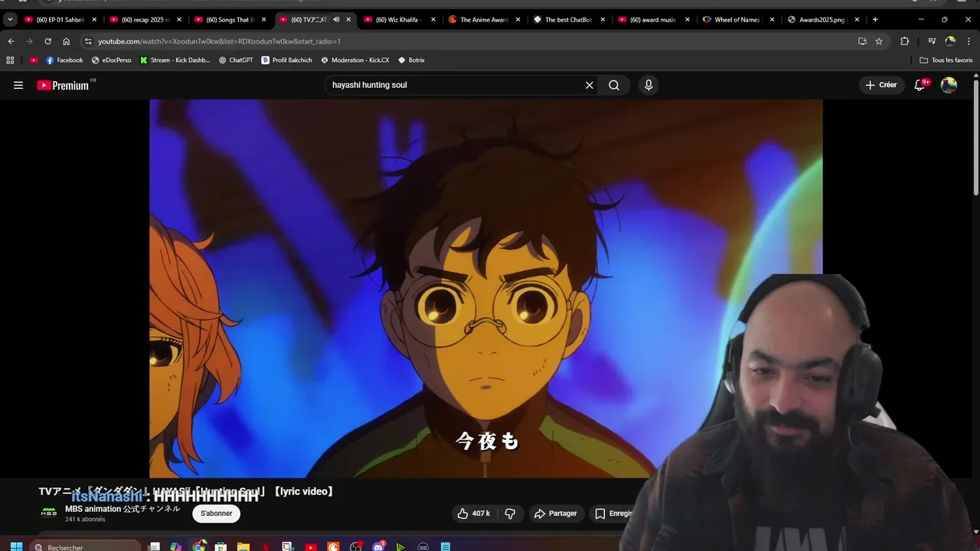Click the browser address bar URL
980x551 pixels.
point(219,41)
